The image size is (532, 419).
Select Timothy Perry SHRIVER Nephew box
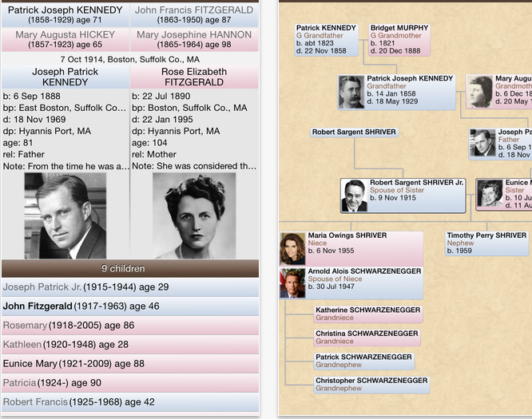click(487, 243)
